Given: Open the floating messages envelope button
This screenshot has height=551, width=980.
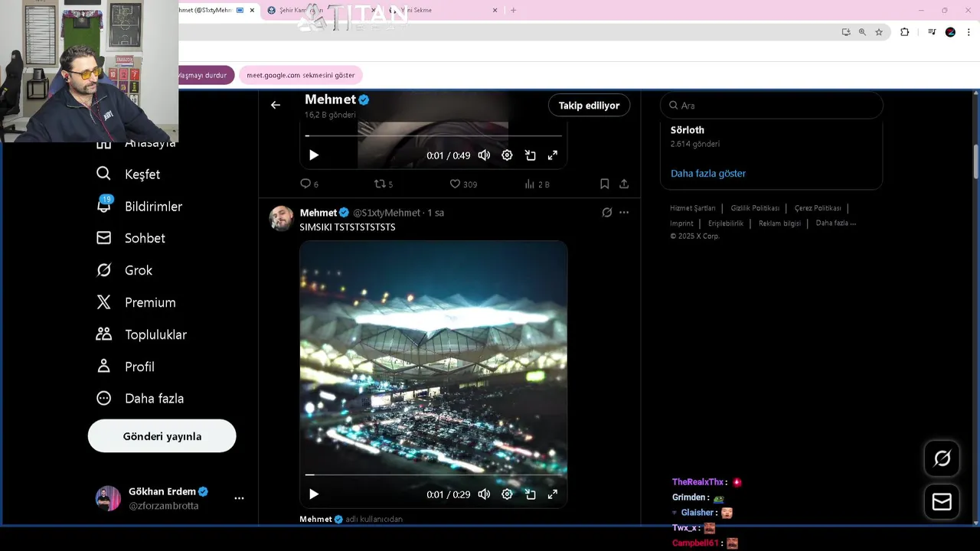Looking at the screenshot, I should click(942, 502).
